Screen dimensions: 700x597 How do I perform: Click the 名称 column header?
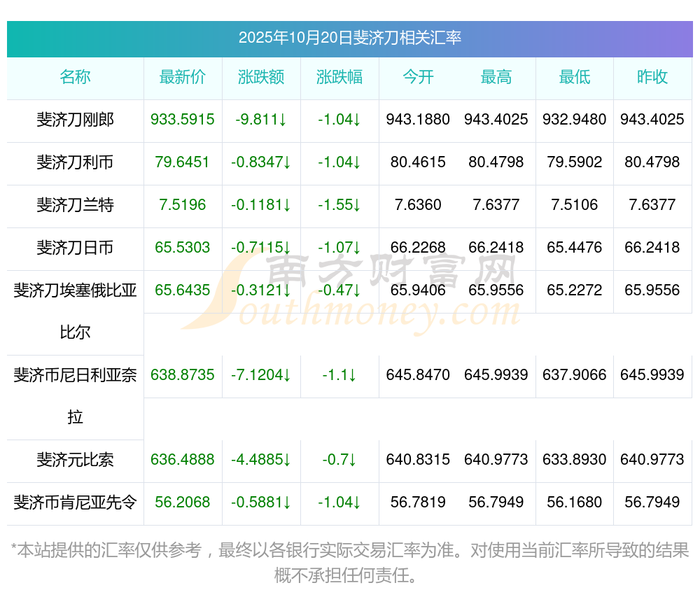click(75, 77)
